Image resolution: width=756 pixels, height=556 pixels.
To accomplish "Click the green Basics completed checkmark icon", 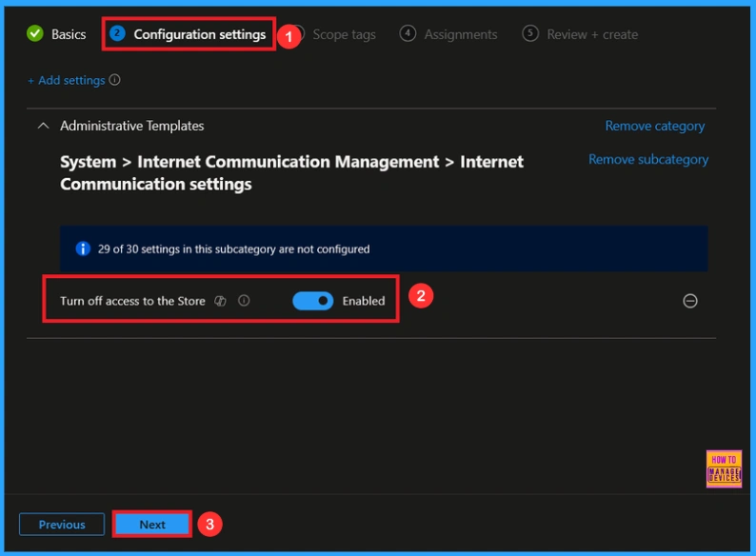I will 34,33.
